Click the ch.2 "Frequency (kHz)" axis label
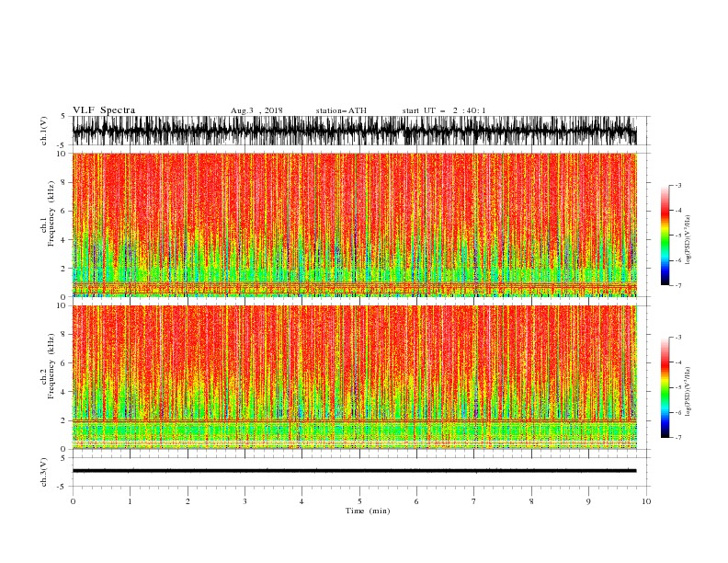The width and height of the screenshot is (728, 563). pos(51,366)
